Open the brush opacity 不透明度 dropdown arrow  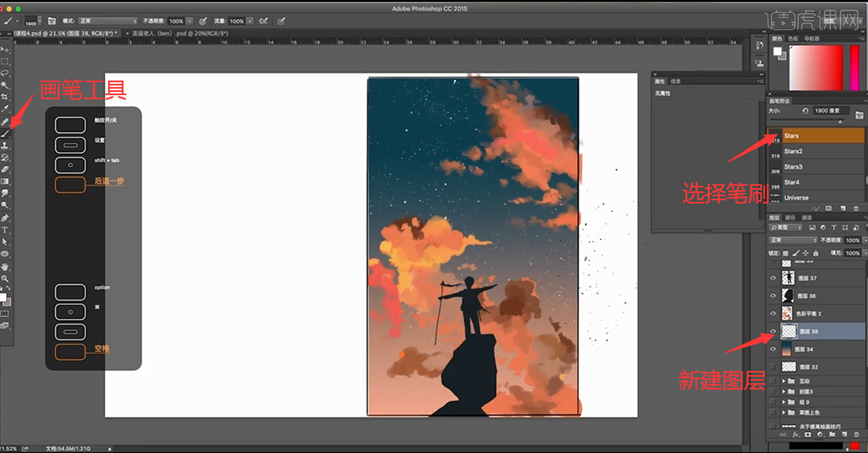click(x=189, y=21)
